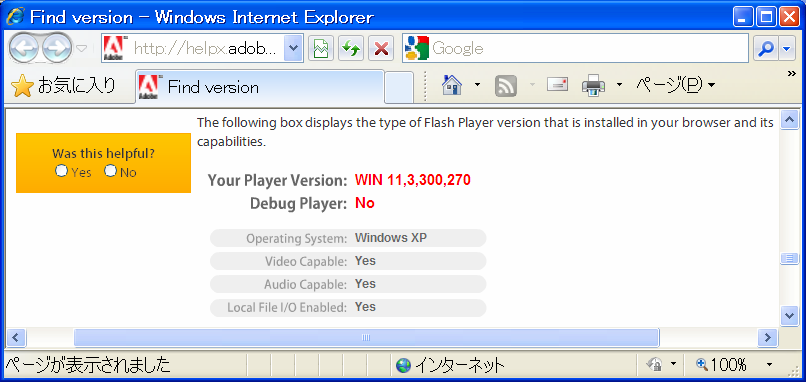
Task: Click the Audio Capable Yes value
Action: tap(365, 284)
